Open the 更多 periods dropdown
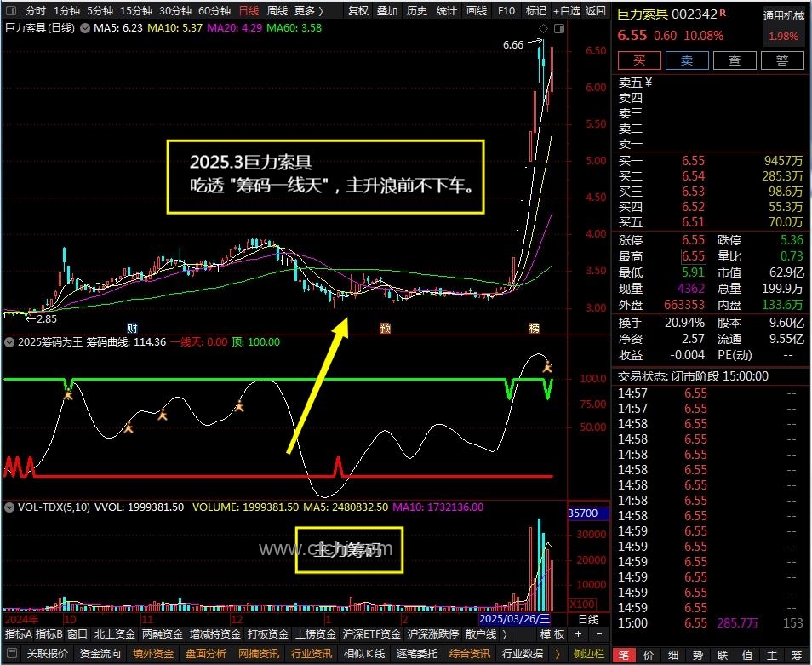The height and width of the screenshot is (665, 812). [x=309, y=11]
